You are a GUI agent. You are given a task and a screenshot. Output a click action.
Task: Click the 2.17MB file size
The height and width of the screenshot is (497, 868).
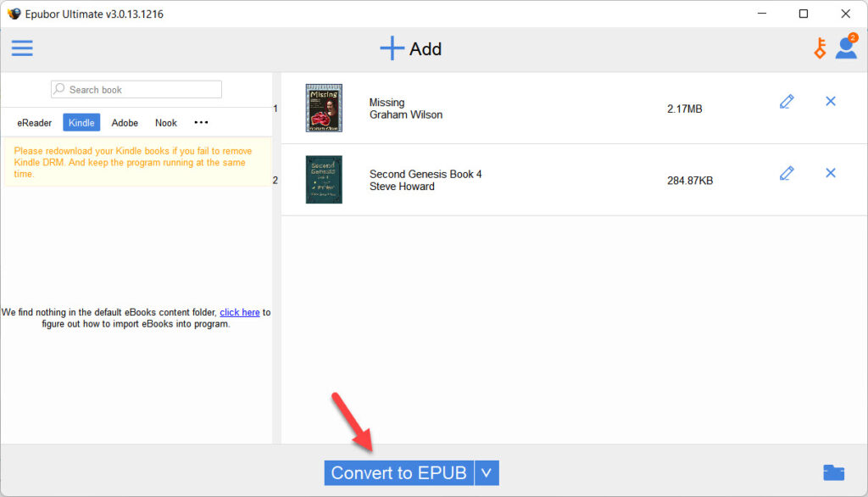coord(684,109)
